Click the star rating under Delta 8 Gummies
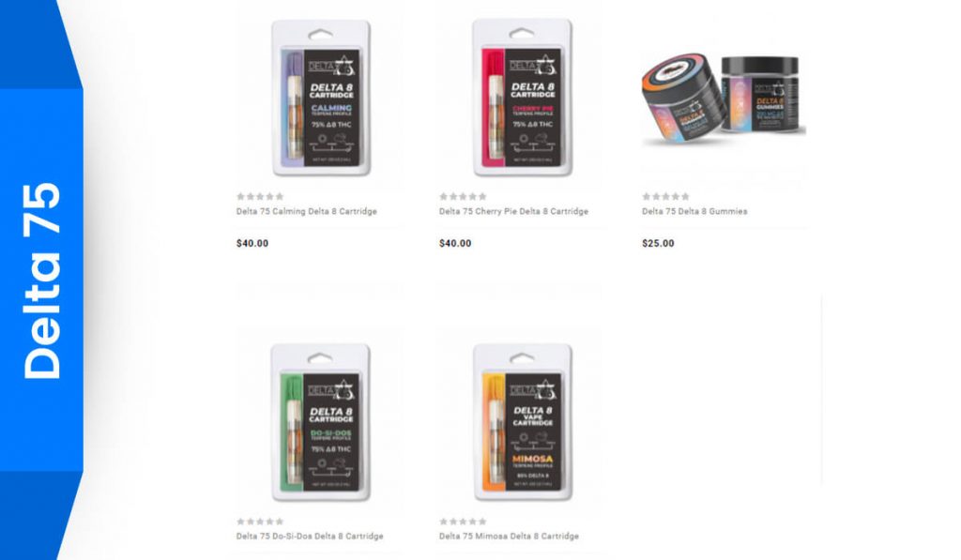Viewport: 961px width, 560px height. click(x=665, y=197)
